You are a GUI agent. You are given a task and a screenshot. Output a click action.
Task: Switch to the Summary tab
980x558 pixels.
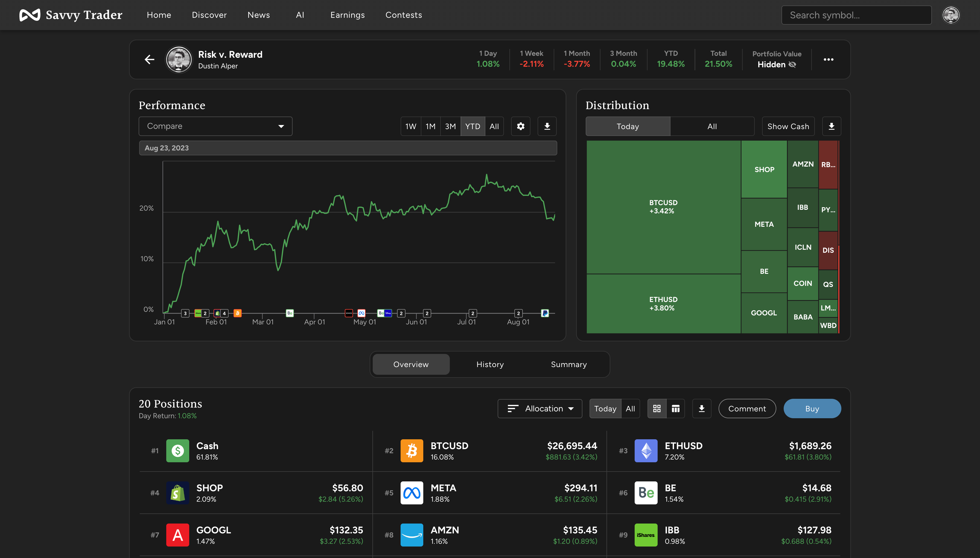tap(568, 364)
